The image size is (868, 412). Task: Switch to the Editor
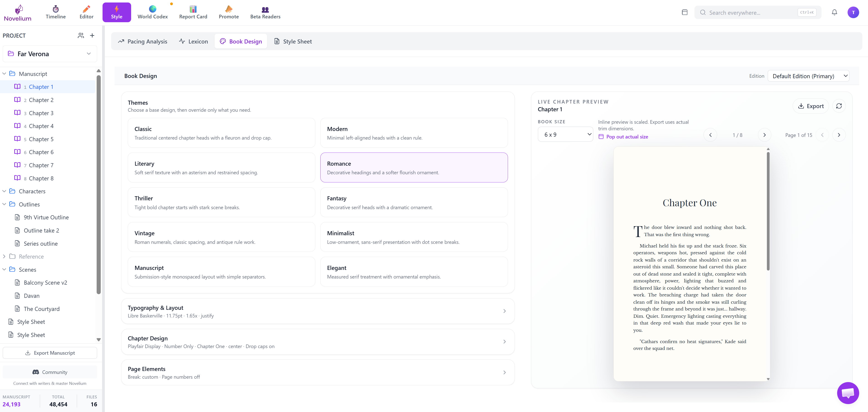86,12
